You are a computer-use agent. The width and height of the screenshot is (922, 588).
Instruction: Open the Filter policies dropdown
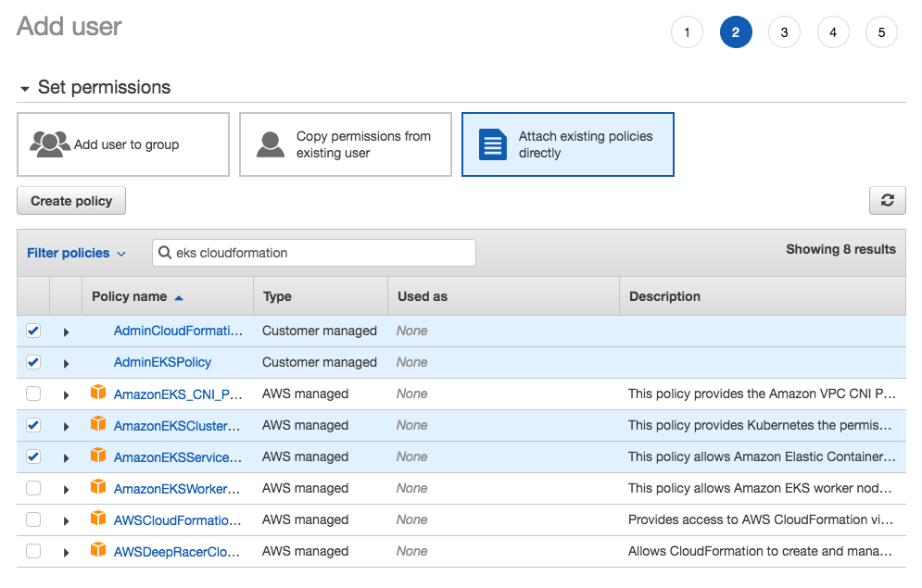click(x=76, y=253)
